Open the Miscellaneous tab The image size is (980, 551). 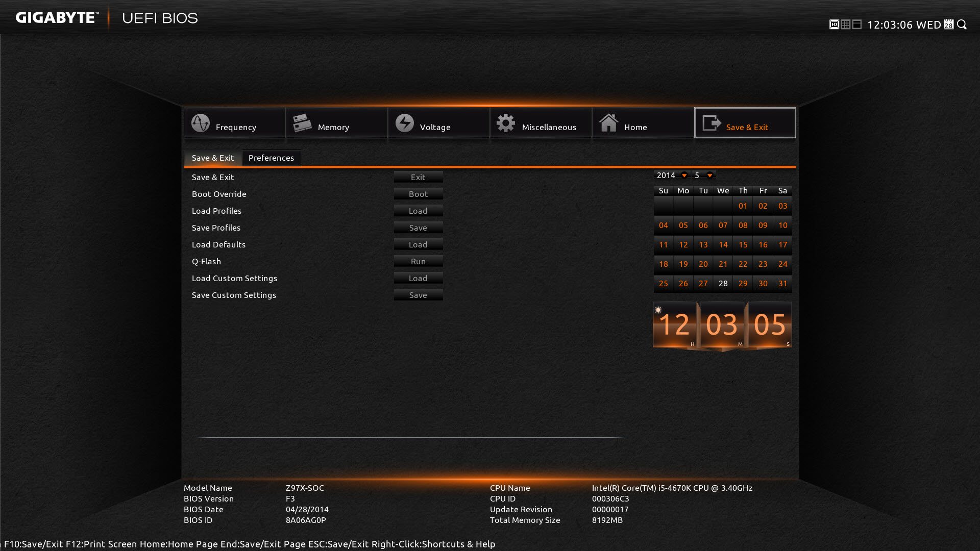pyautogui.click(x=541, y=122)
